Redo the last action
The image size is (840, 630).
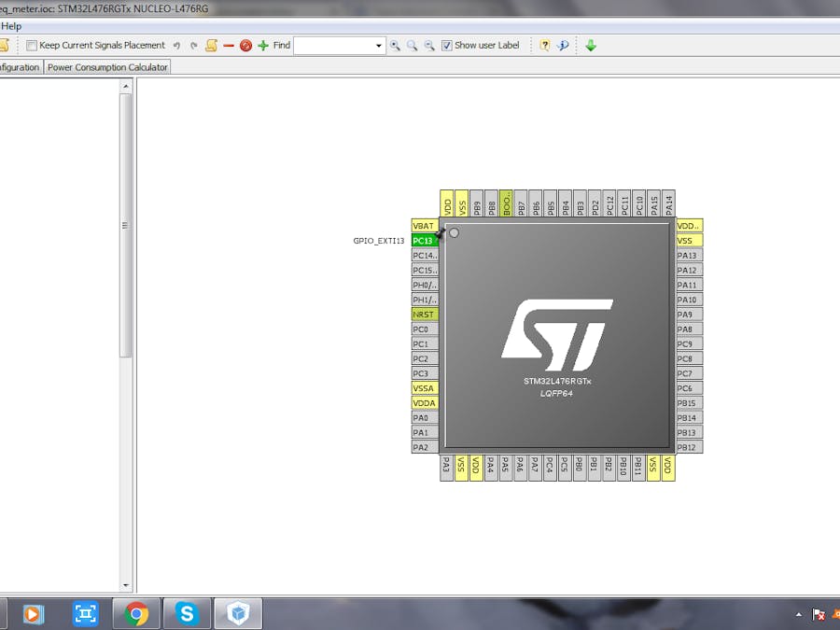coord(193,45)
